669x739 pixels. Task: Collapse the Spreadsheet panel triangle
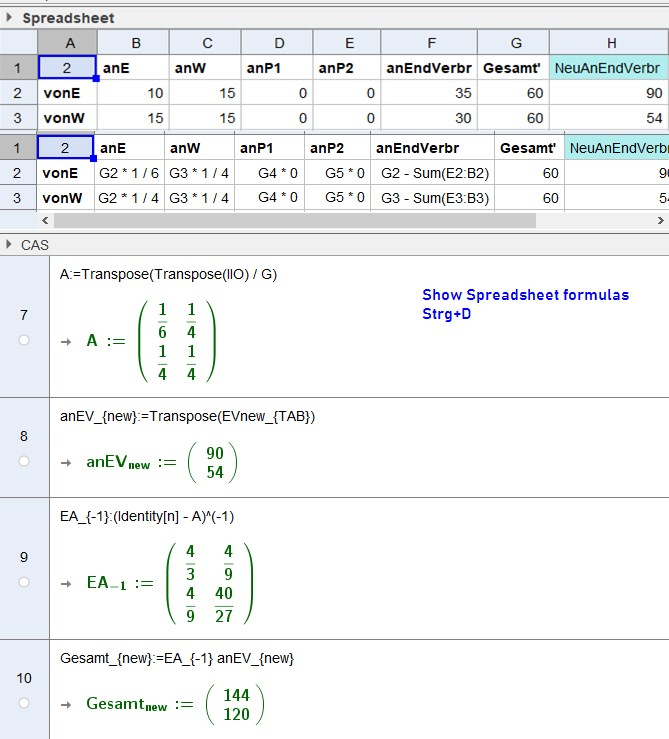click(8, 18)
